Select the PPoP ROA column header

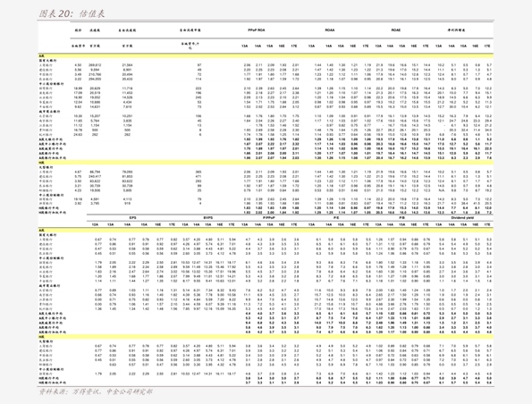click(256, 30)
